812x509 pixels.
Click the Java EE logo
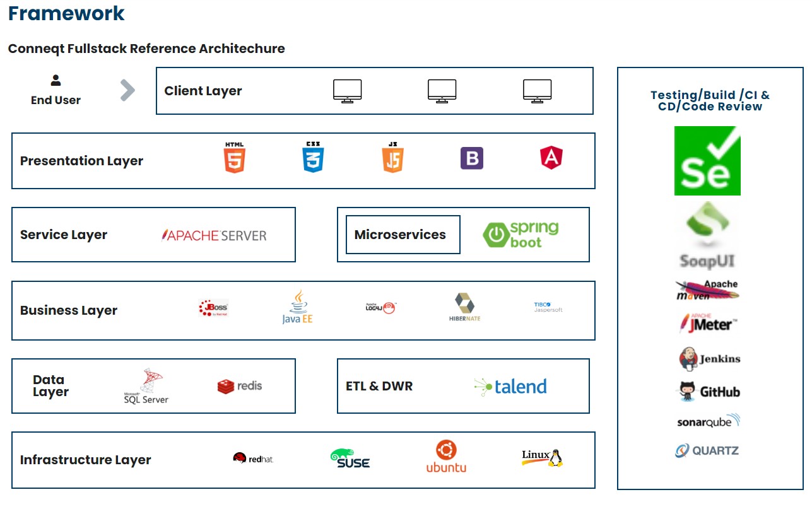(x=298, y=307)
